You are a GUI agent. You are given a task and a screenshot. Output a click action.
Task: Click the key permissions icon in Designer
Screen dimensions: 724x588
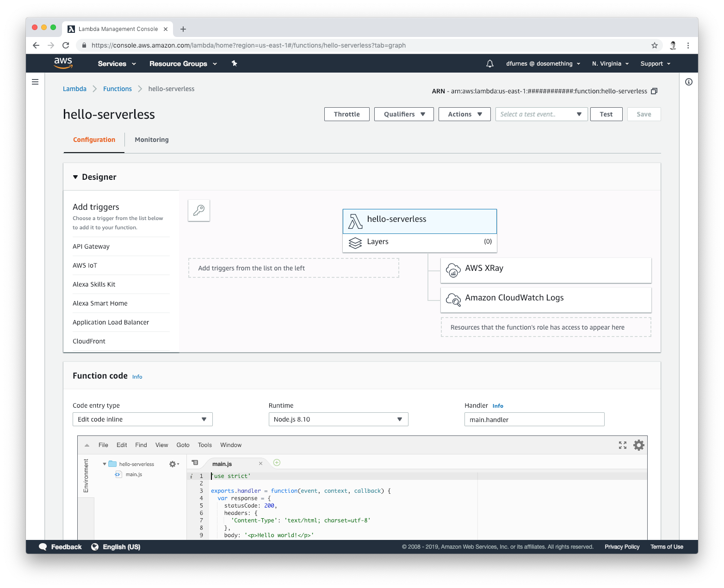pyautogui.click(x=198, y=210)
